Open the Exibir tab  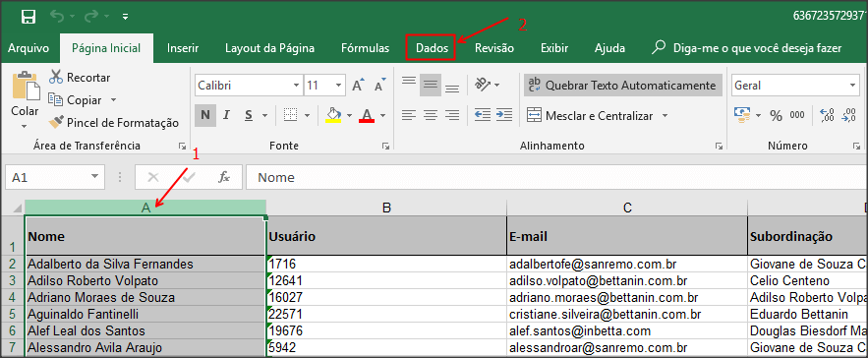(554, 48)
